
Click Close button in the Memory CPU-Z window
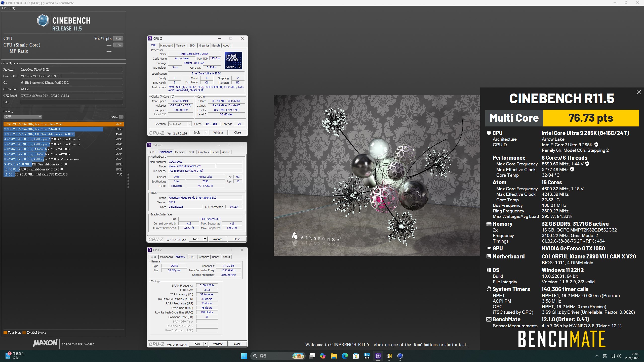237,344
